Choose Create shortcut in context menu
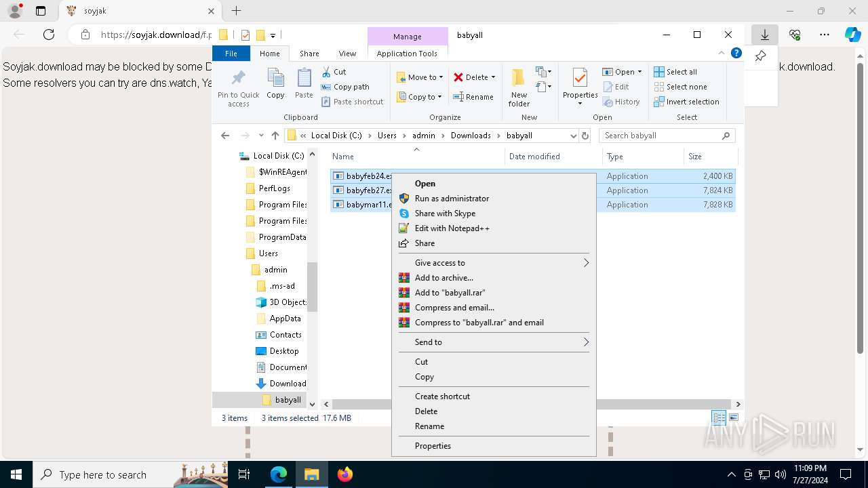868x488 pixels. 494,396
